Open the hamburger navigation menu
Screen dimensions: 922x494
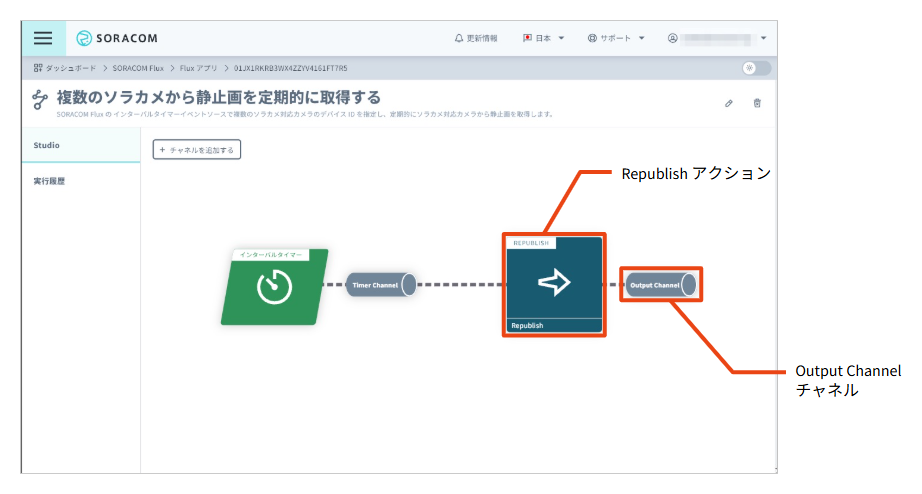tap(43, 38)
